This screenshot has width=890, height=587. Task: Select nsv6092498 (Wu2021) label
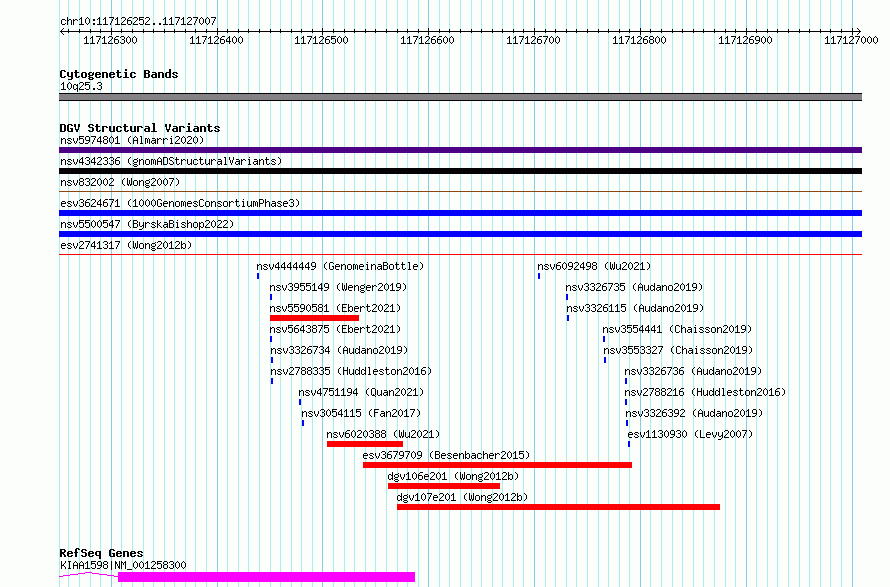point(594,266)
